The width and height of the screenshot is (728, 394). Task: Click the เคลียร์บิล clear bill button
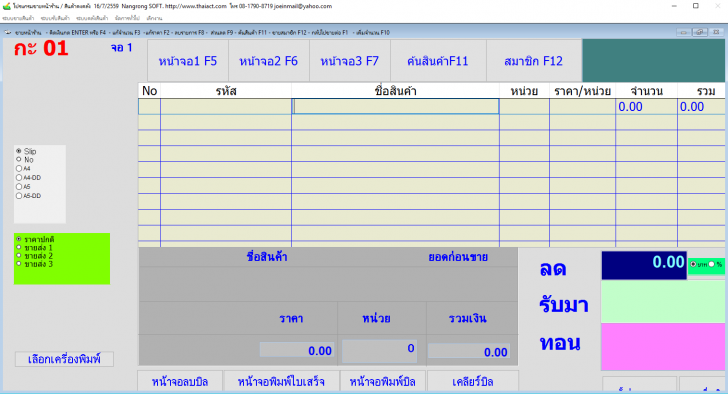point(473,381)
